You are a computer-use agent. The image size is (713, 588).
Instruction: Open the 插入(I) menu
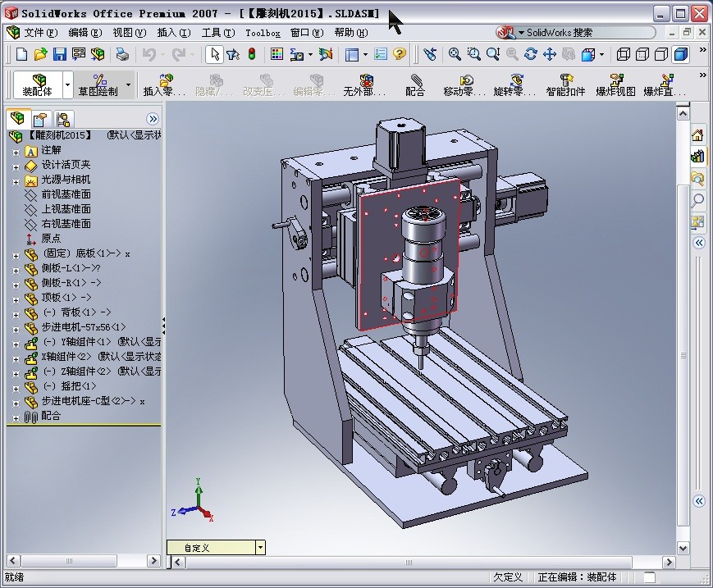tap(174, 33)
